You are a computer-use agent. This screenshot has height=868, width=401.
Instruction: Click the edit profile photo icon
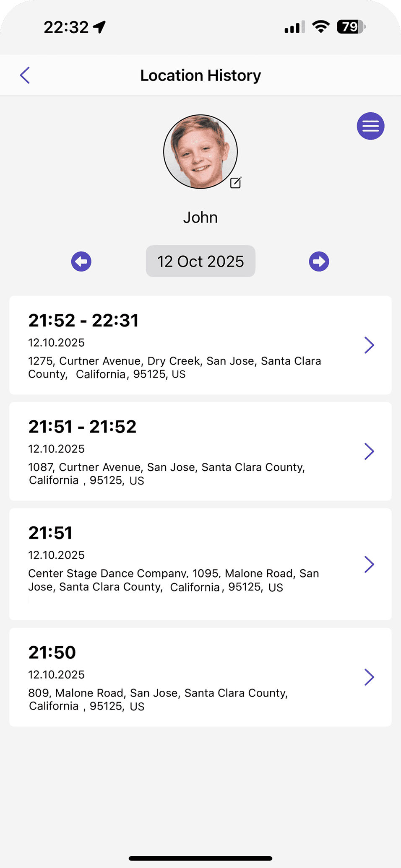pyautogui.click(x=236, y=183)
